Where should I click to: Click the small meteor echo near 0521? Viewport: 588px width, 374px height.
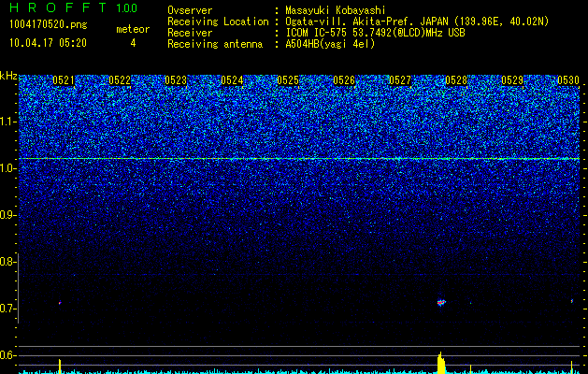coord(60,302)
